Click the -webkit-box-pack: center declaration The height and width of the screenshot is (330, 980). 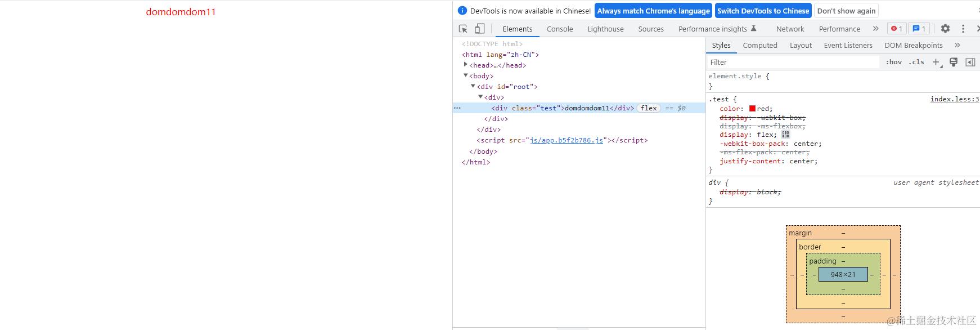[771, 144]
